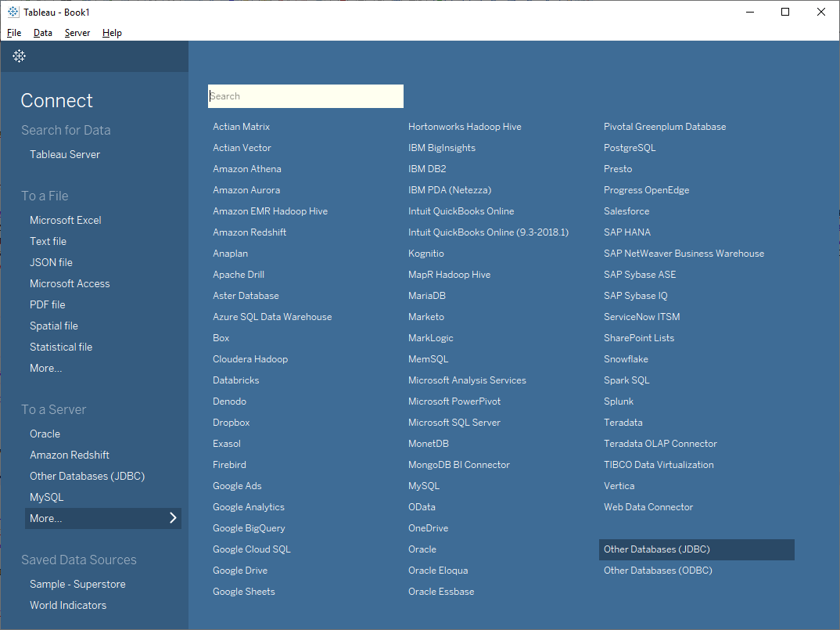Select Box connector

(x=221, y=338)
